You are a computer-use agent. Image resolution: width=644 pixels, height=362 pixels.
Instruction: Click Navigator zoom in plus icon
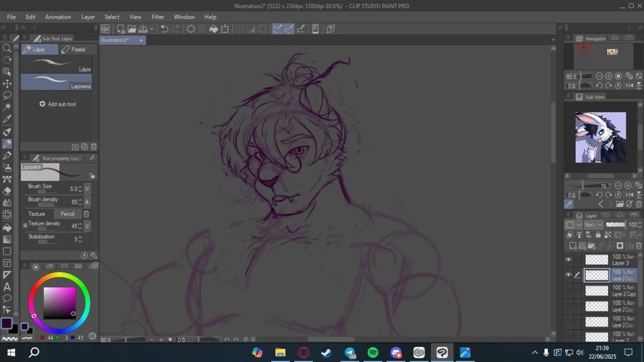click(x=609, y=76)
